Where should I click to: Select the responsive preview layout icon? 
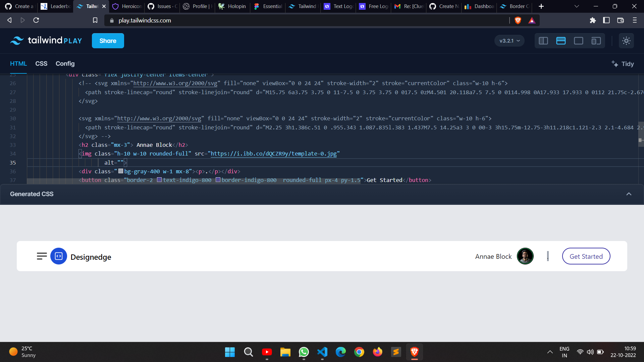(596, 41)
